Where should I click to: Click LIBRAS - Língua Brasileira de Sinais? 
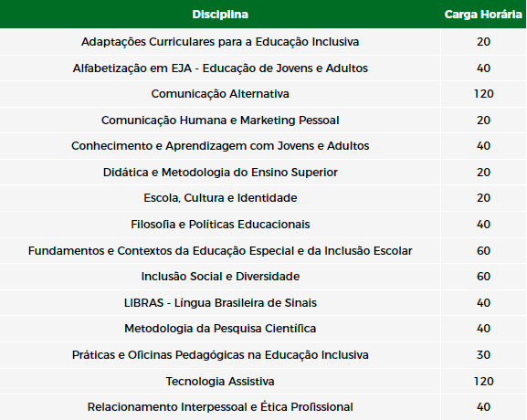point(220,303)
